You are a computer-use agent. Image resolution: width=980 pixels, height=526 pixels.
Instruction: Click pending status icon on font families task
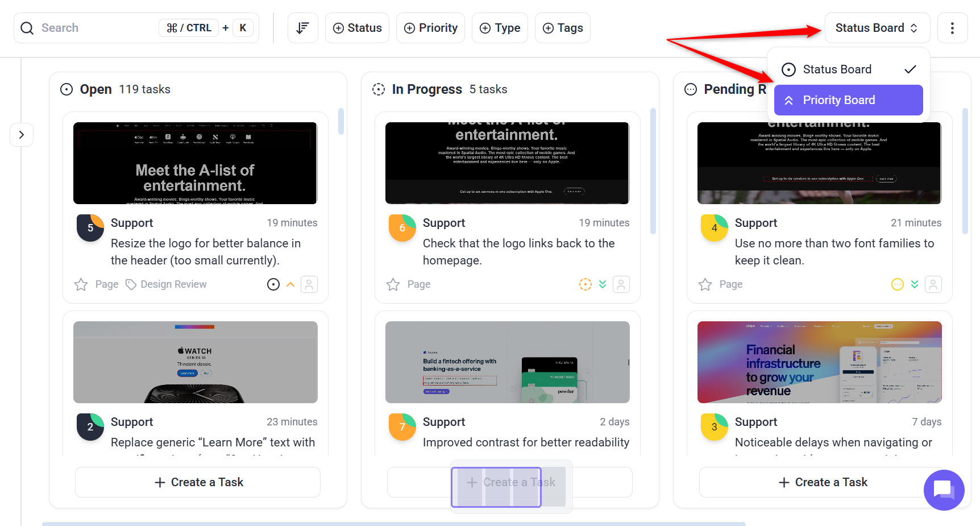[x=897, y=284]
